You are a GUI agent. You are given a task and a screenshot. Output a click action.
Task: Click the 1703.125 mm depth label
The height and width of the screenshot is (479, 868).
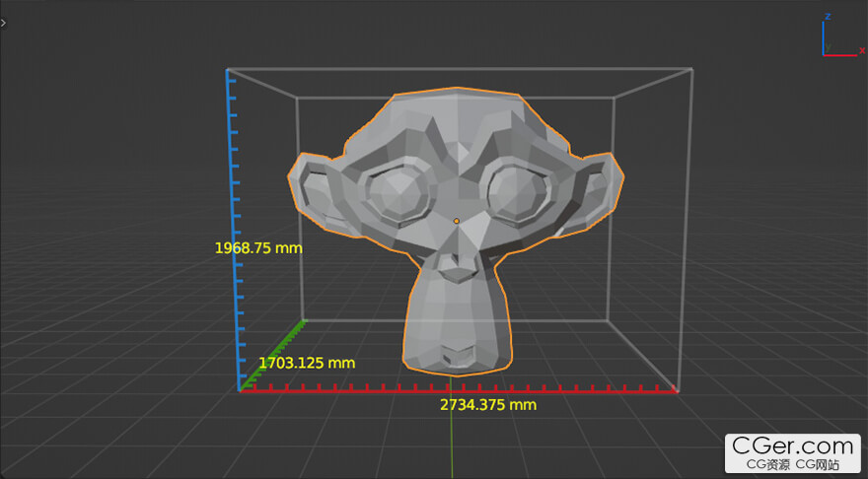pos(306,363)
